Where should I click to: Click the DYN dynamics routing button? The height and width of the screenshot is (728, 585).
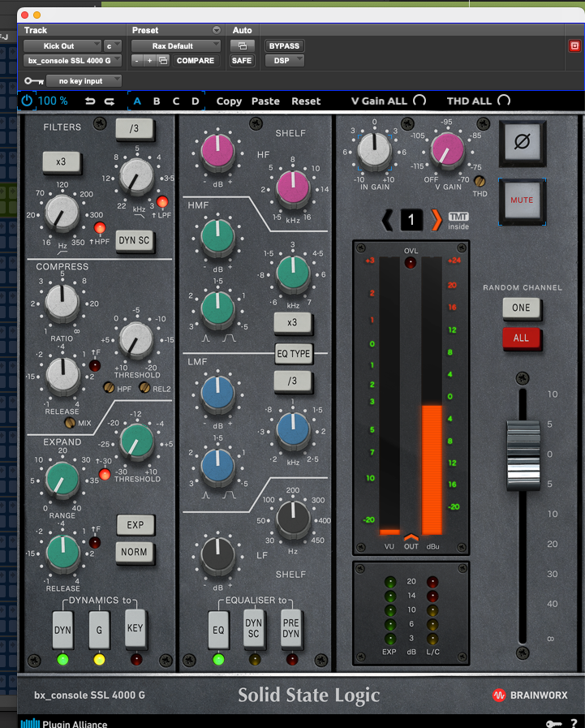(62, 630)
